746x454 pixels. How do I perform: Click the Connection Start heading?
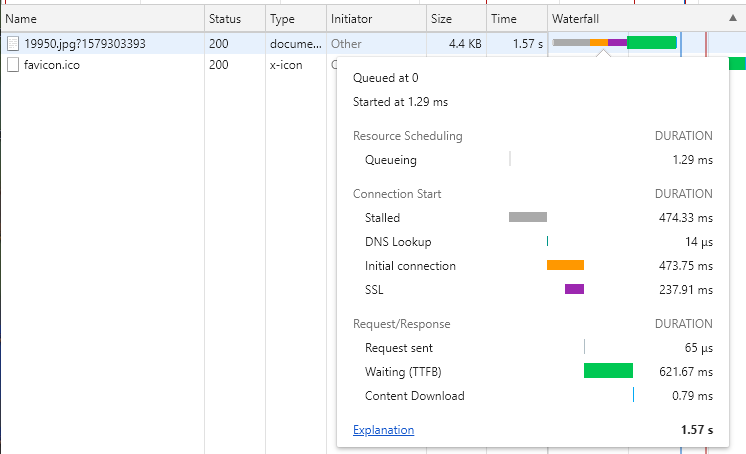point(397,194)
